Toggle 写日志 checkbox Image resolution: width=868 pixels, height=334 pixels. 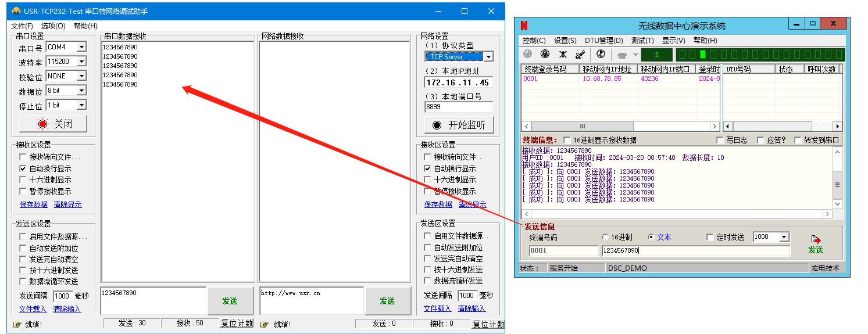pyautogui.click(x=721, y=140)
